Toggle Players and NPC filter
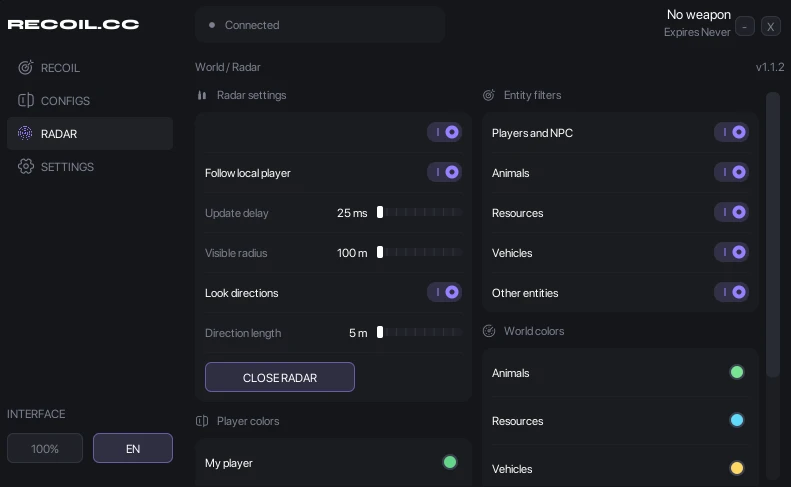The image size is (791, 487). [x=731, y=132]
